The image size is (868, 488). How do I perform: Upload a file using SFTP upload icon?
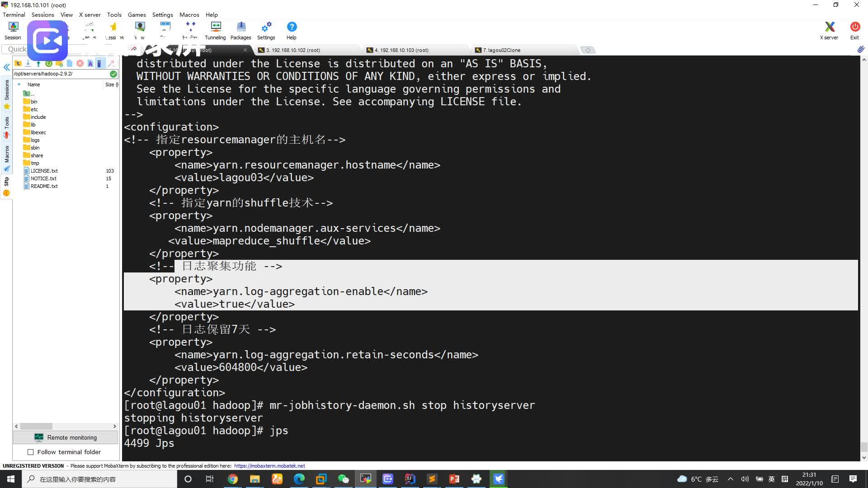pyautogui.click(x=38, y=63)
